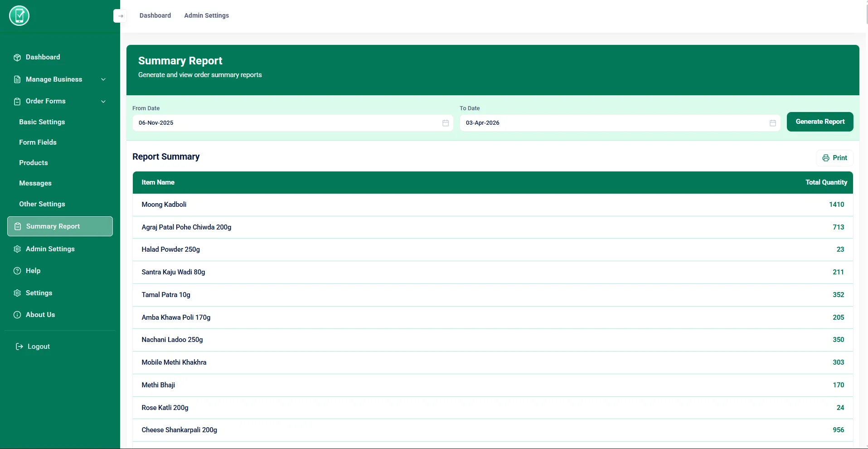Click the quantity value 1410
Screen dimensions: 868x449
[836, 205]
